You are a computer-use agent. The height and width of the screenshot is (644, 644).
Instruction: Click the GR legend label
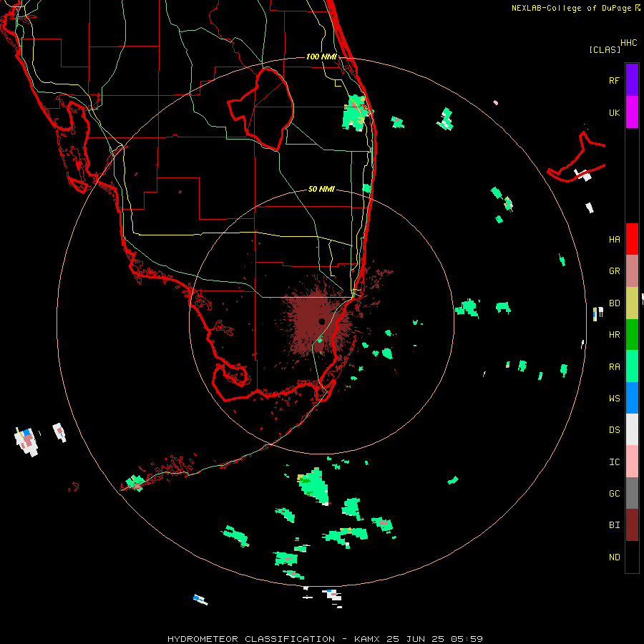tap(614, 271)
